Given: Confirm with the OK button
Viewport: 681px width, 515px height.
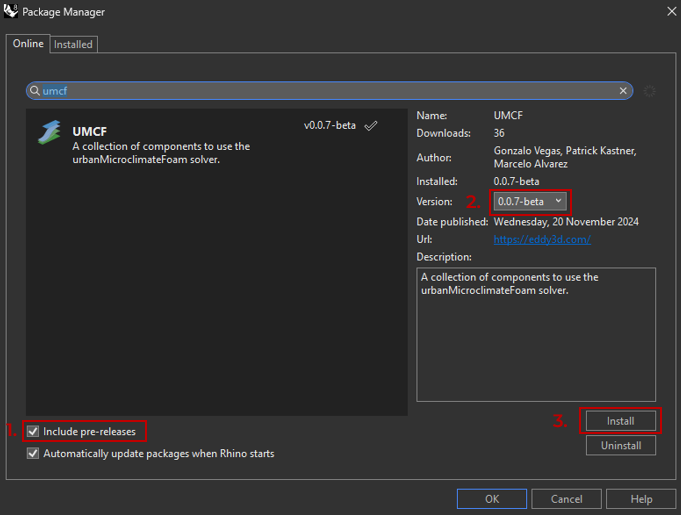Looking at the screenshot, I should (492, 499).
